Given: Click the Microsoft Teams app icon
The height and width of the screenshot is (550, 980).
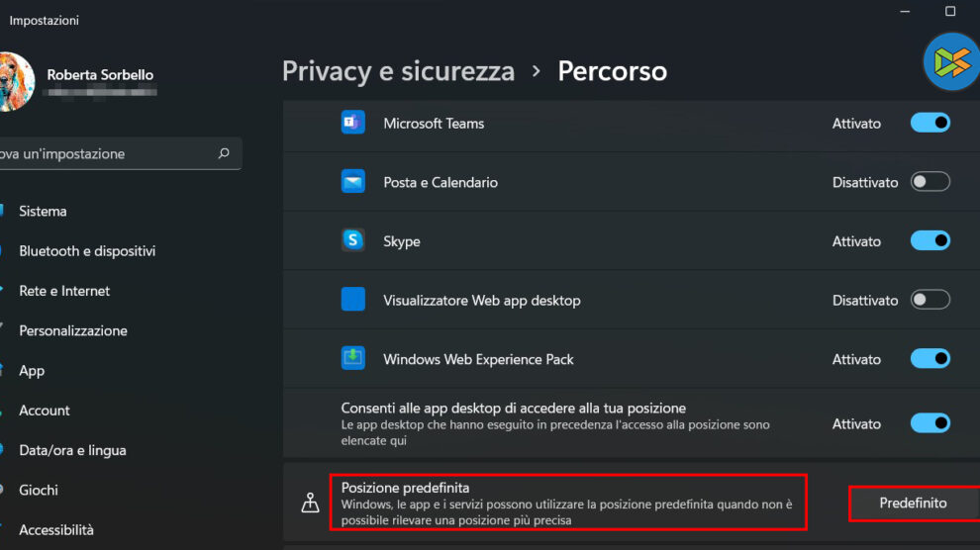Looking at the screenshot, I should (x=353, y=124).
